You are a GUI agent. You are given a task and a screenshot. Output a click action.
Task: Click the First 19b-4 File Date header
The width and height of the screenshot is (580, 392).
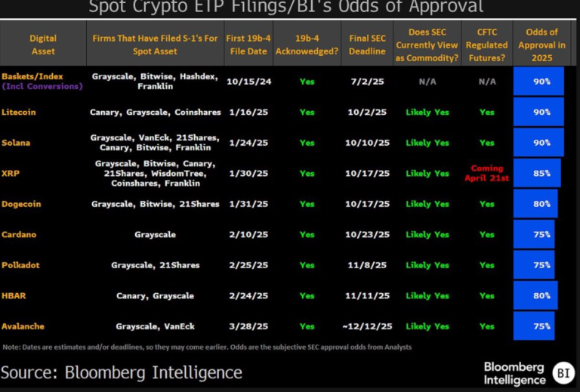pos(248,45)
